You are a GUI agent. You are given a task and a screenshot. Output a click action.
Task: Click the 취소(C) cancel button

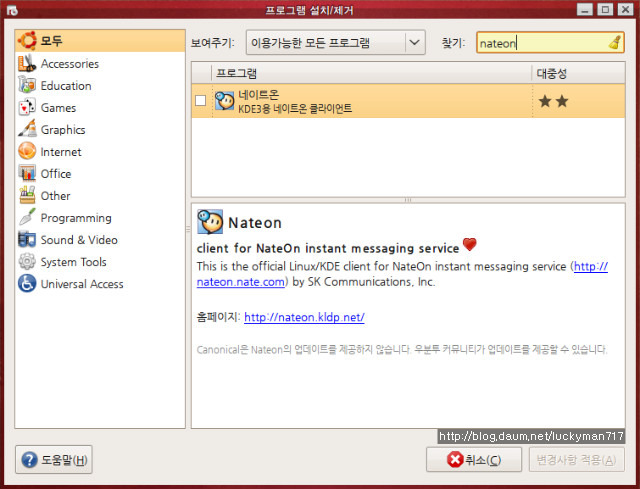[x=474, y=460]
